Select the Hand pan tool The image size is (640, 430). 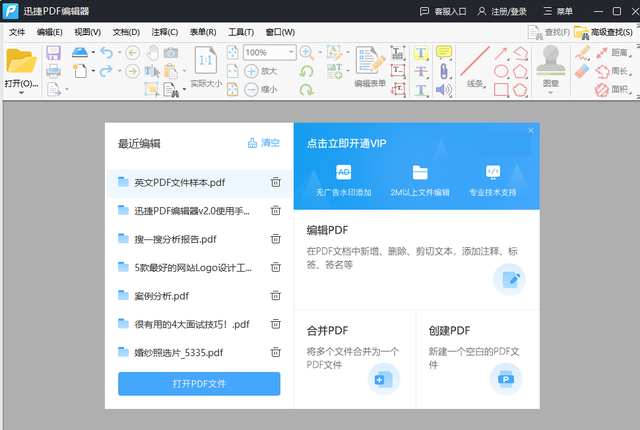click(x=152, y=53)
